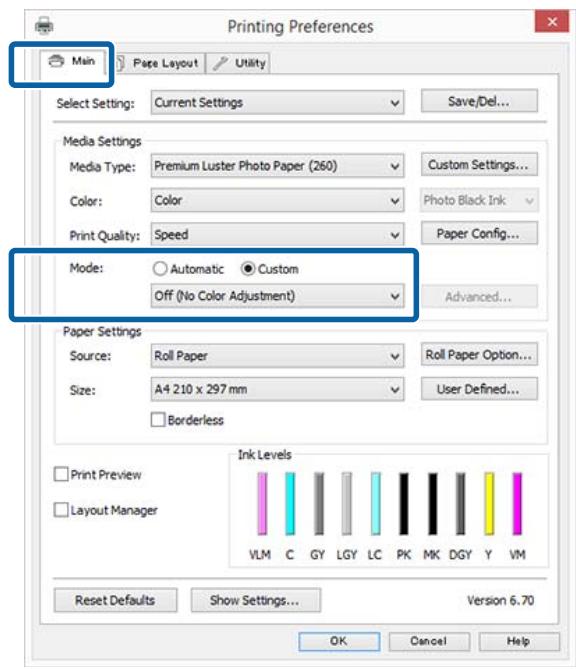Click the GY gray ink level bar
The width and height of the screenshot is (576, 670).
point(319,503)
